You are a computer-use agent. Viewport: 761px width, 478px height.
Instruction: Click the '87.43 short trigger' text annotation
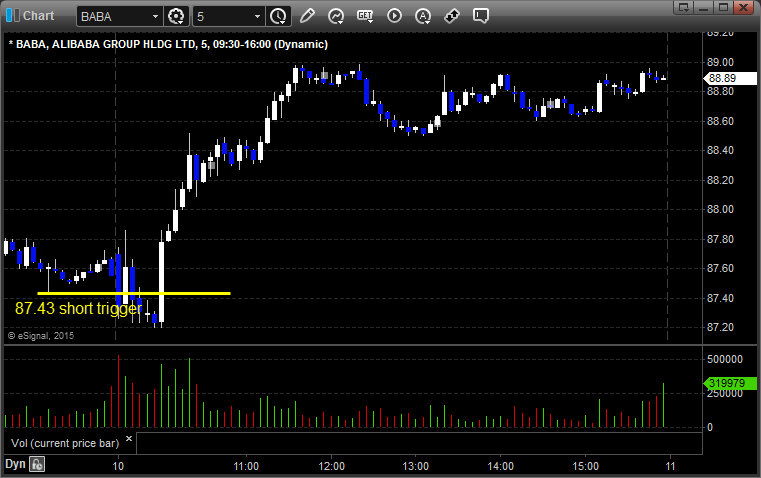point(79,308)
